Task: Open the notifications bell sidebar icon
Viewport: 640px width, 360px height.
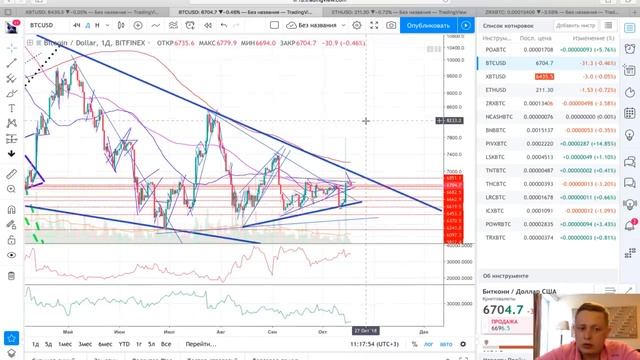Action: pos(629,225)
